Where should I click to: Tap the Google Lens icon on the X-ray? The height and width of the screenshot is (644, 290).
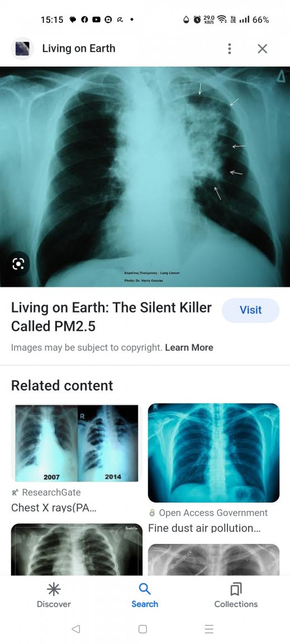coord(18,264)
